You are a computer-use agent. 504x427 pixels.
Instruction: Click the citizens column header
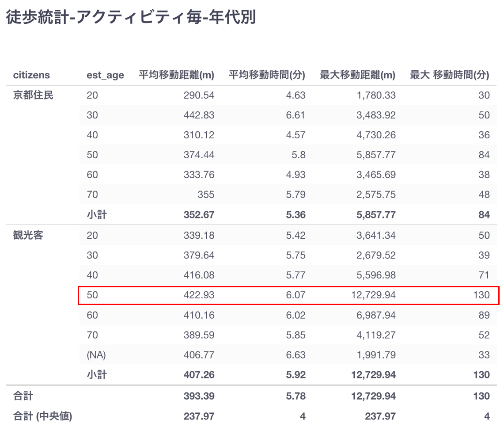click(x=31, y=75)
